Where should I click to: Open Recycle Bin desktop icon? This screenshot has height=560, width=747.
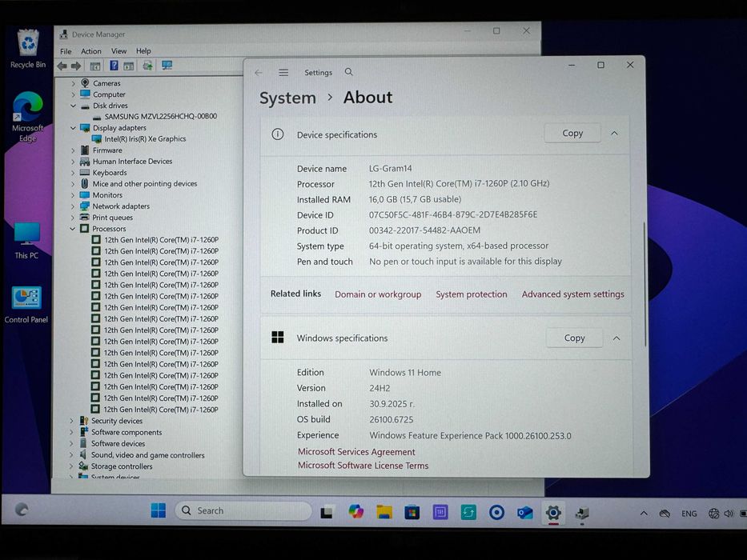[x=28, y=49]
